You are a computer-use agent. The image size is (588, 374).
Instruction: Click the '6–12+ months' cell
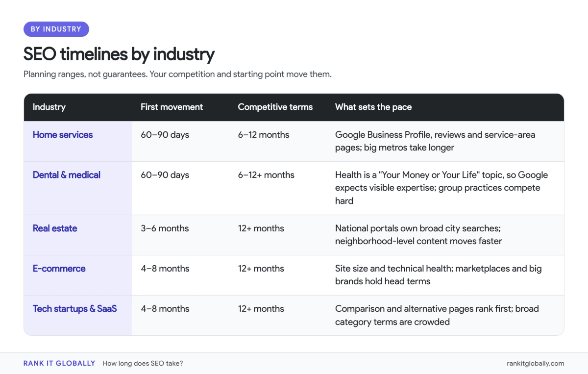tap(266, 175)
